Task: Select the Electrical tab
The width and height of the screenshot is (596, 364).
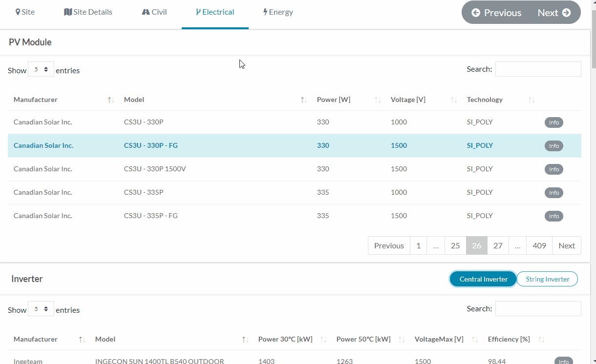Action: click(215, 12)
